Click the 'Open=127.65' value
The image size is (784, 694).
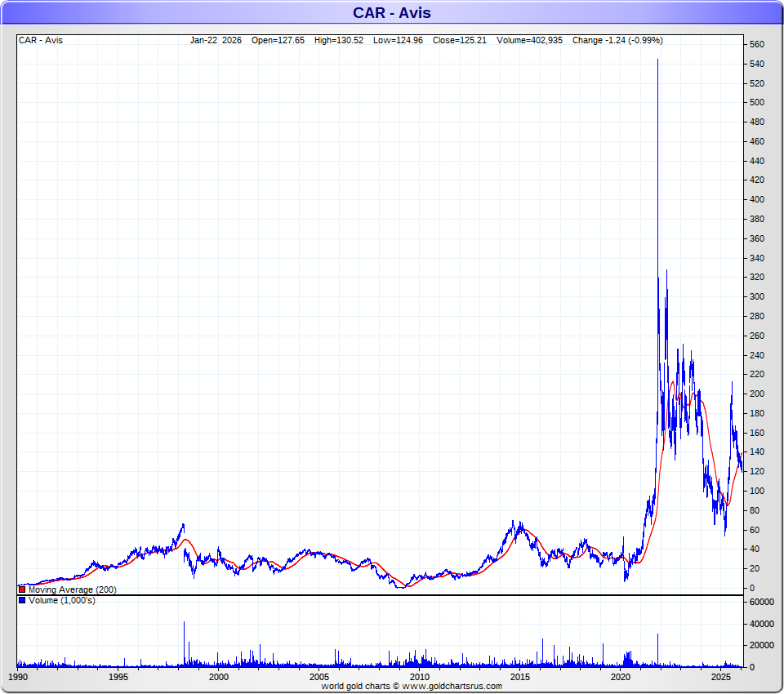(278, 40)
